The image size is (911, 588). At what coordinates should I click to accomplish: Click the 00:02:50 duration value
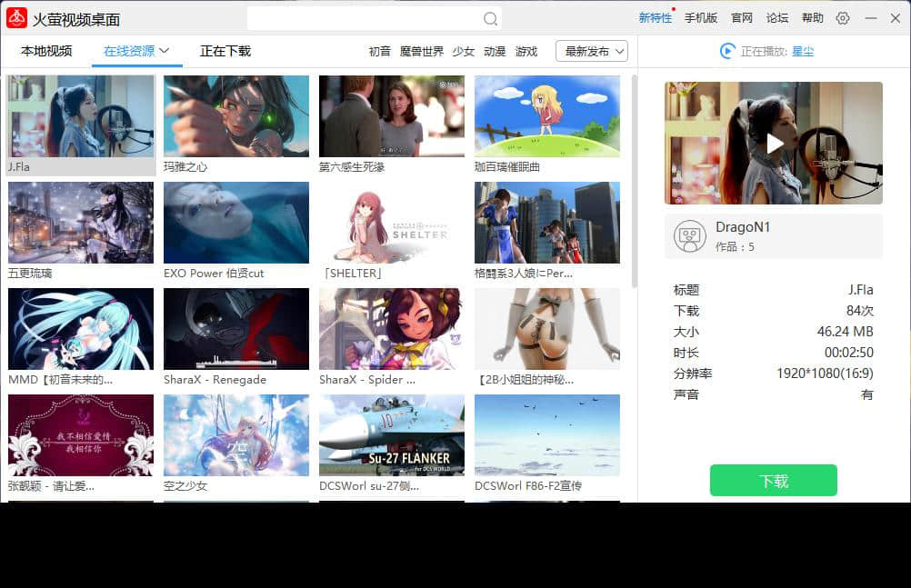(x=849, y=352)
